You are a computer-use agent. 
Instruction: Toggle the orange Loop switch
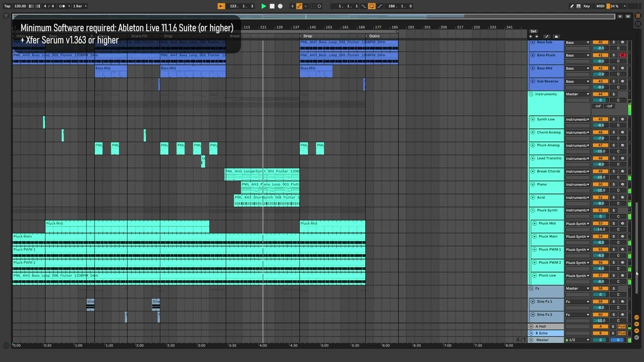(372, 6)
